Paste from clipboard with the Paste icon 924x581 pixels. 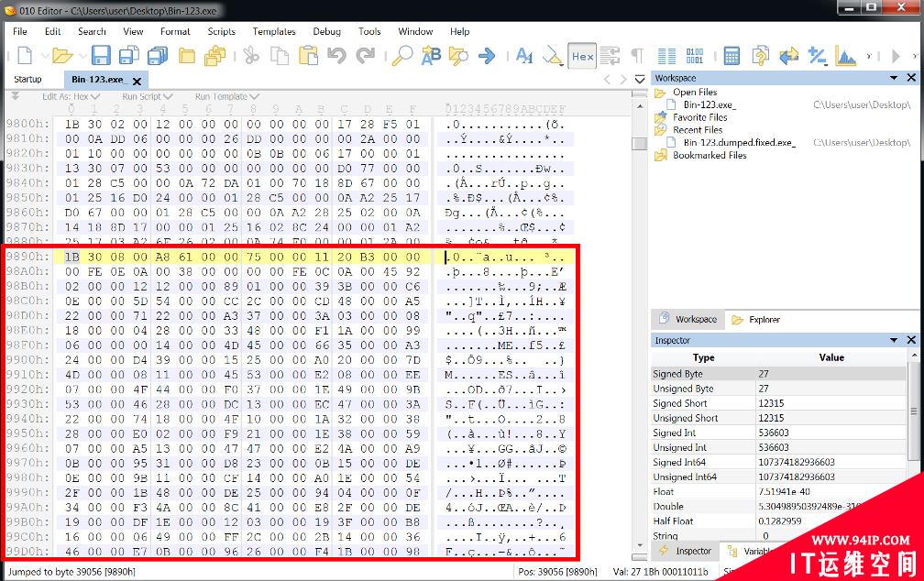click(308, 56)
